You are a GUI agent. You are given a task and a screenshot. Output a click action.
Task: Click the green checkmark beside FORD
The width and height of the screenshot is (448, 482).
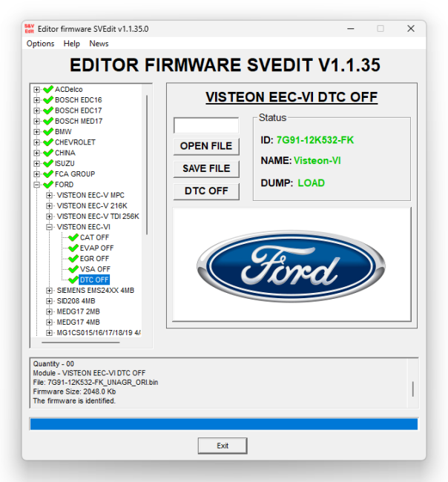(x=48, y=185)
